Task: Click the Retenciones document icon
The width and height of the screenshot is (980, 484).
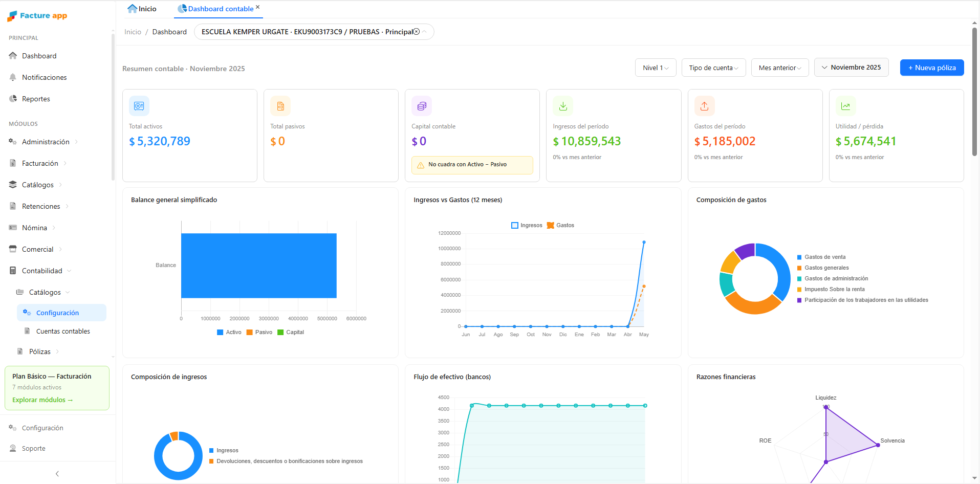Action: [x=13, y=206]
